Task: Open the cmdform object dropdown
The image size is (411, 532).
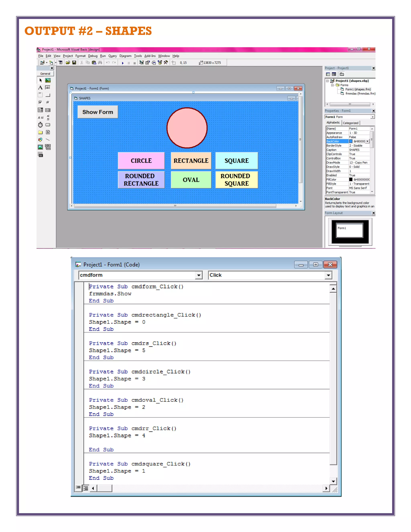Action: [x=199, y=275]
